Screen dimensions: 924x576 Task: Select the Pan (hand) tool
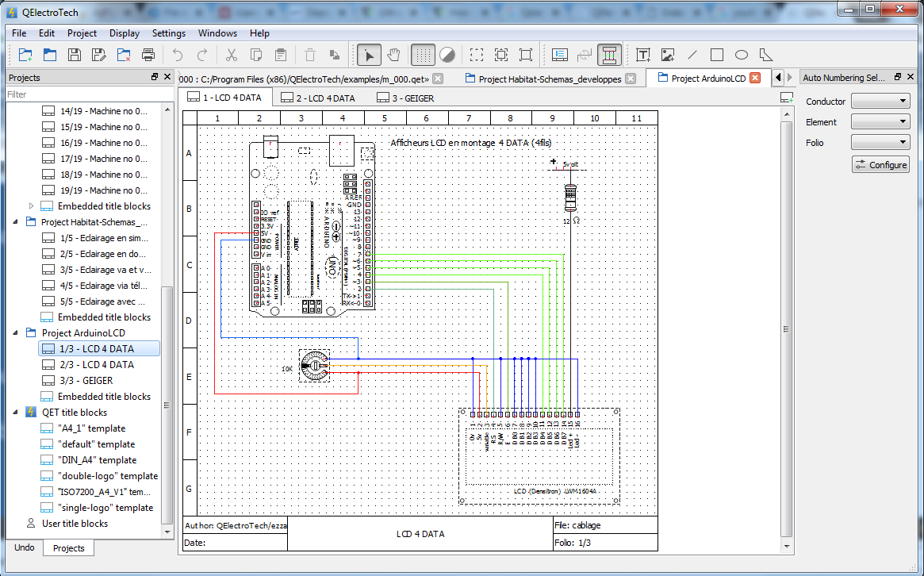click(x=394, y=55)
